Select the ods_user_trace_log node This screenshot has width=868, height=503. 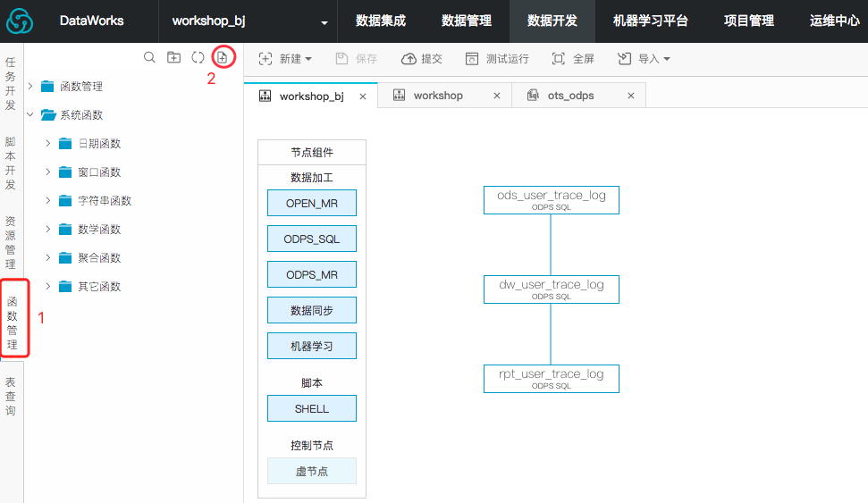[552, 200]
